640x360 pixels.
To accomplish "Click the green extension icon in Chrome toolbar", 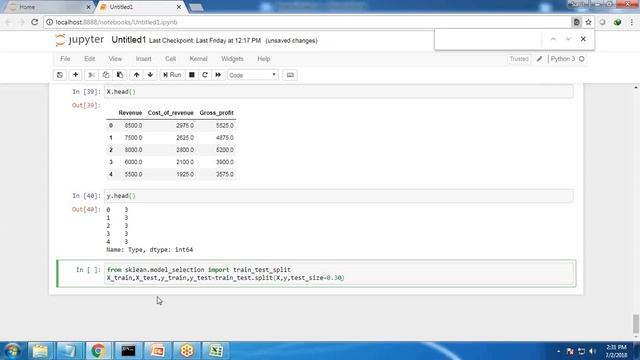I will pyautogui.click(x=618, y=22).
